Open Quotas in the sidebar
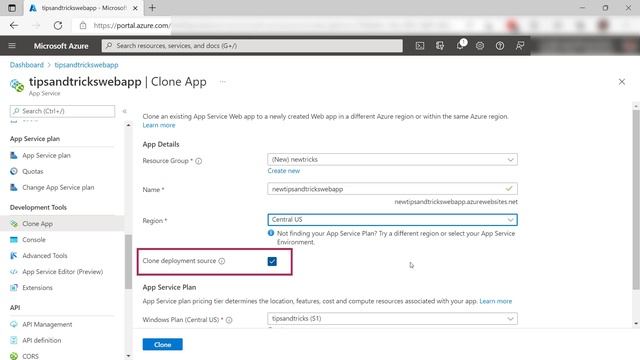 point(33,171)
